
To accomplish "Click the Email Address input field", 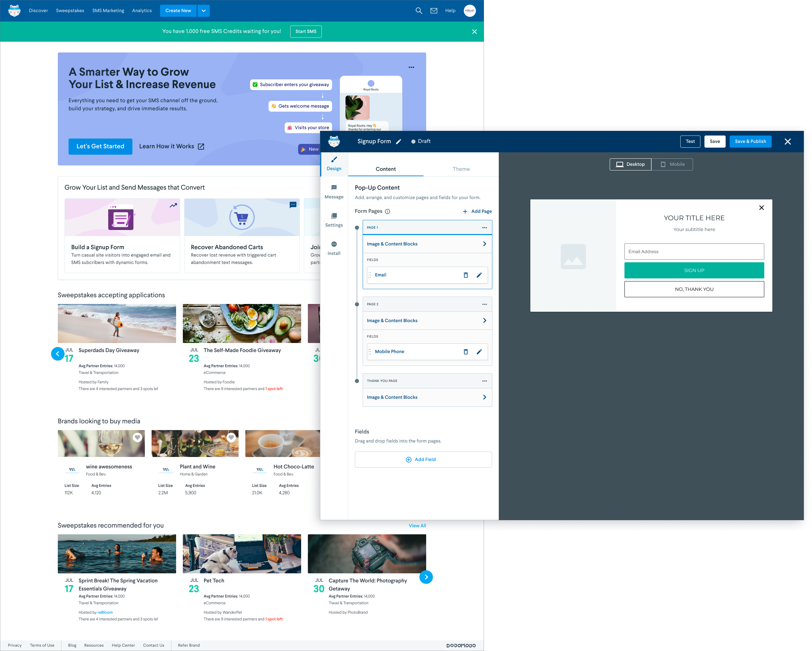I will pyautogui.click(x=694, y=251).
